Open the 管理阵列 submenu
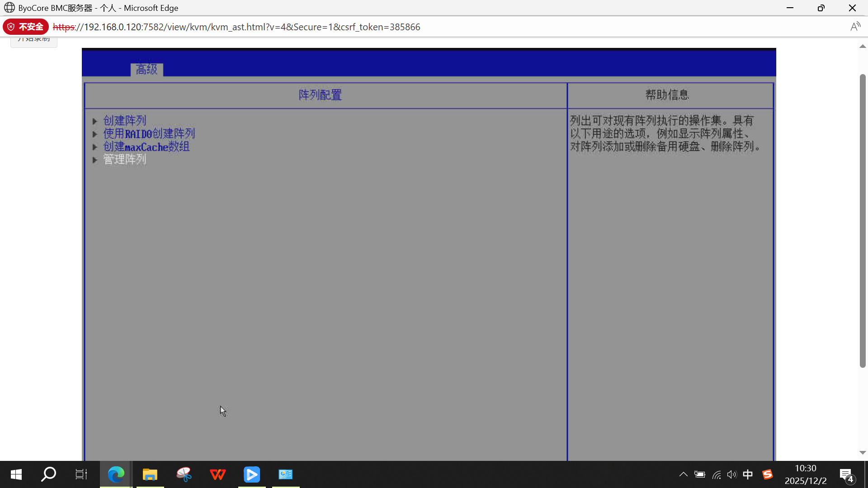This screenshot has height=488, width=868. pos(125,160)
